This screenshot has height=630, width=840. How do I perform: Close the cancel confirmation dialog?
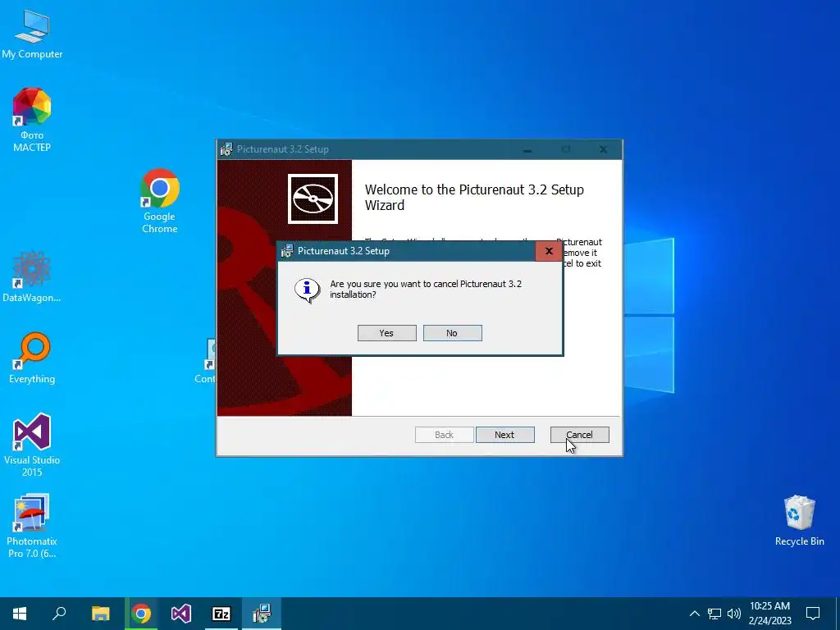pos(549,251)
